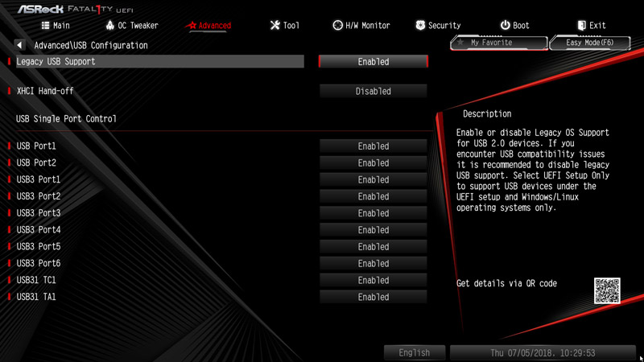The width and height of the screenshot is (644, 362).
Task: Click the Exit door icon
Action: pyautogui.click(x=581, y=26)
